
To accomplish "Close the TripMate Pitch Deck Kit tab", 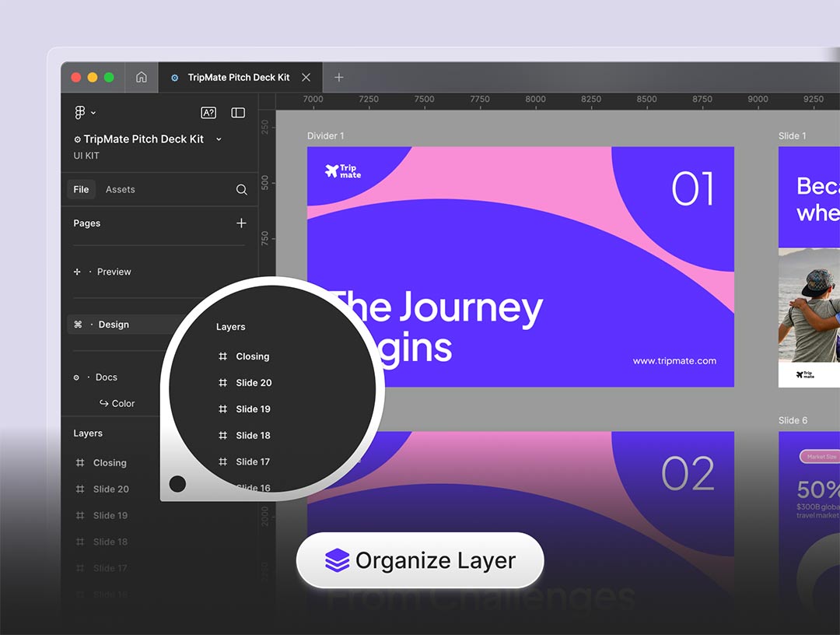I will click(x=306, y=77).
